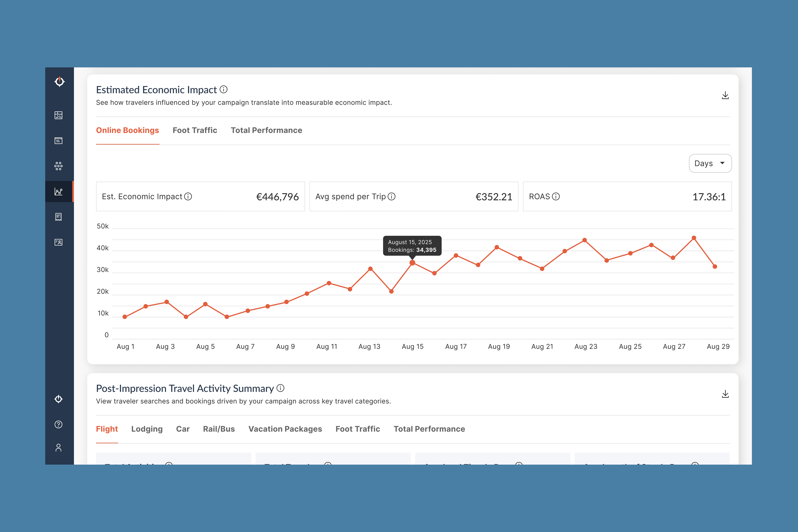
Task: Select the Vacation Packages tab
Action: [285, 429]
